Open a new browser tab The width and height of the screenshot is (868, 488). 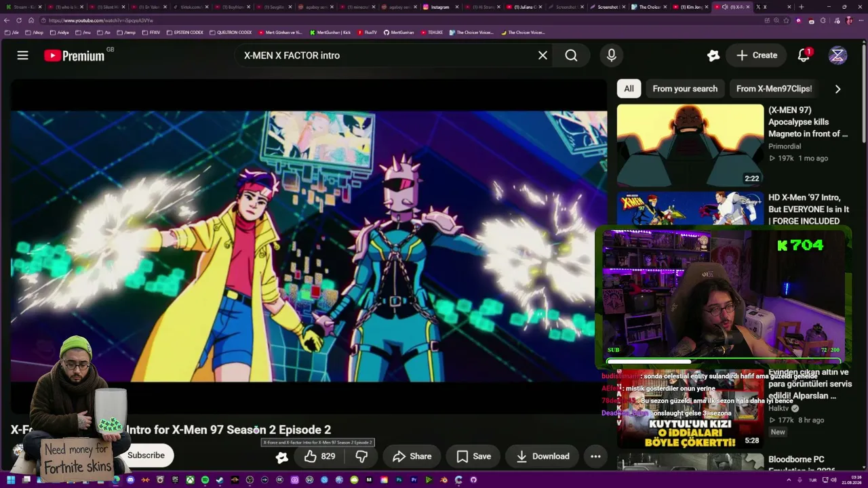[x=801, y=7]
